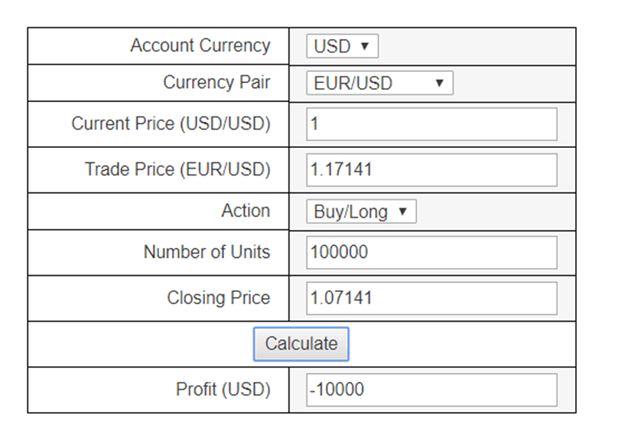Click the Action label text
626x436 pixels.
[245, 211]
